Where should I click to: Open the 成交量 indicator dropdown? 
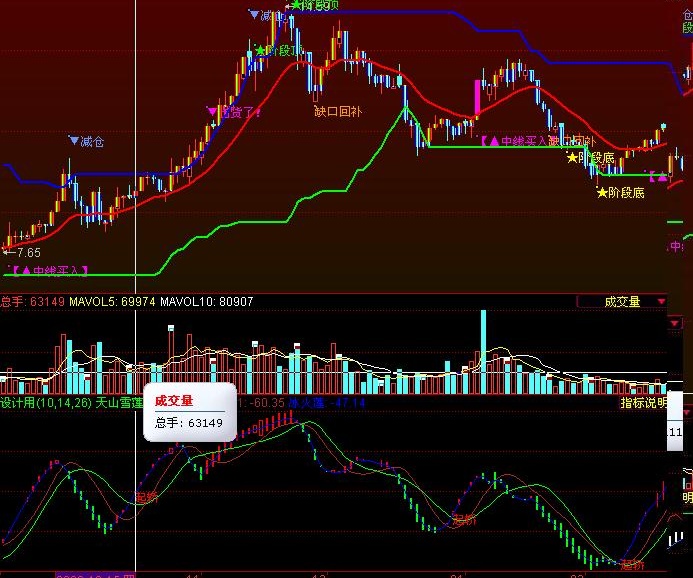[622, 302]
